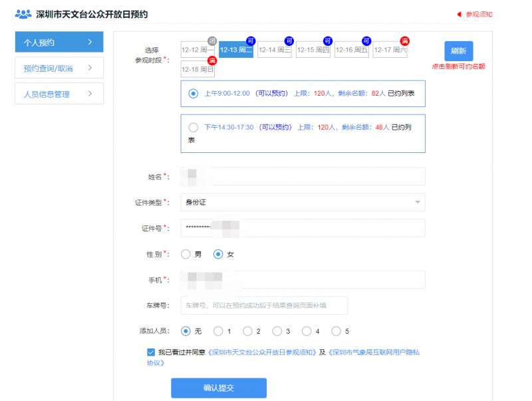Select the 12-16 周五 date
This screenshot has width=532, height=401.
point(352,51)
